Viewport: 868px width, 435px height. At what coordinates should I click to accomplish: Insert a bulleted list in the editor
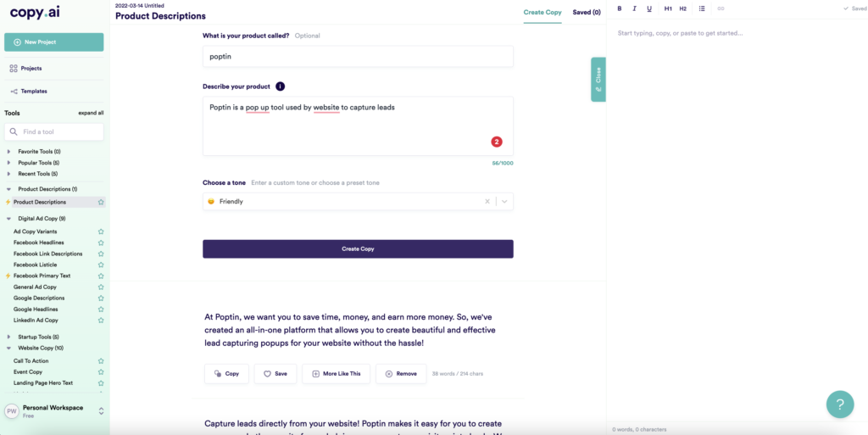(x=702, y=8)
